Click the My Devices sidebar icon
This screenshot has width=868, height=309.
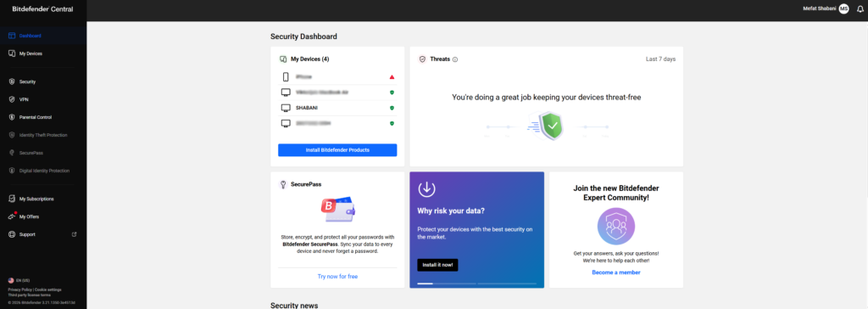coord(12,53)
